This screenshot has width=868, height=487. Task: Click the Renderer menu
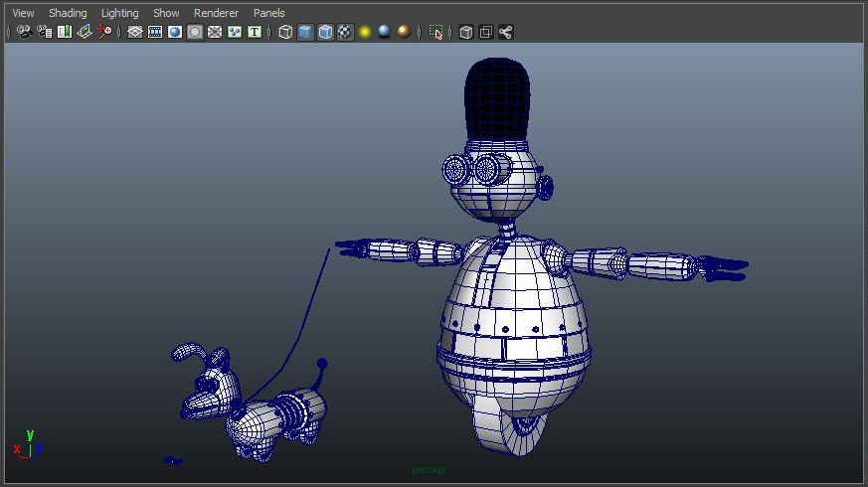pos(216,13)
